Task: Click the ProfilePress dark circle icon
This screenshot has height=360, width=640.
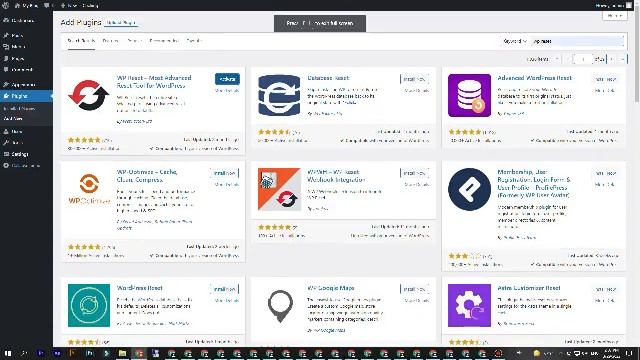Action: 469,189
